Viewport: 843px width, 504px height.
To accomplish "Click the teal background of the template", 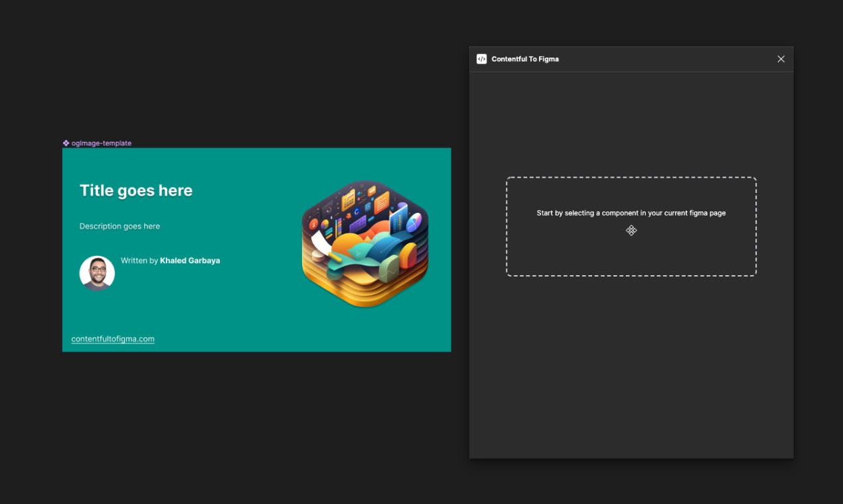I will click(239, 312).
